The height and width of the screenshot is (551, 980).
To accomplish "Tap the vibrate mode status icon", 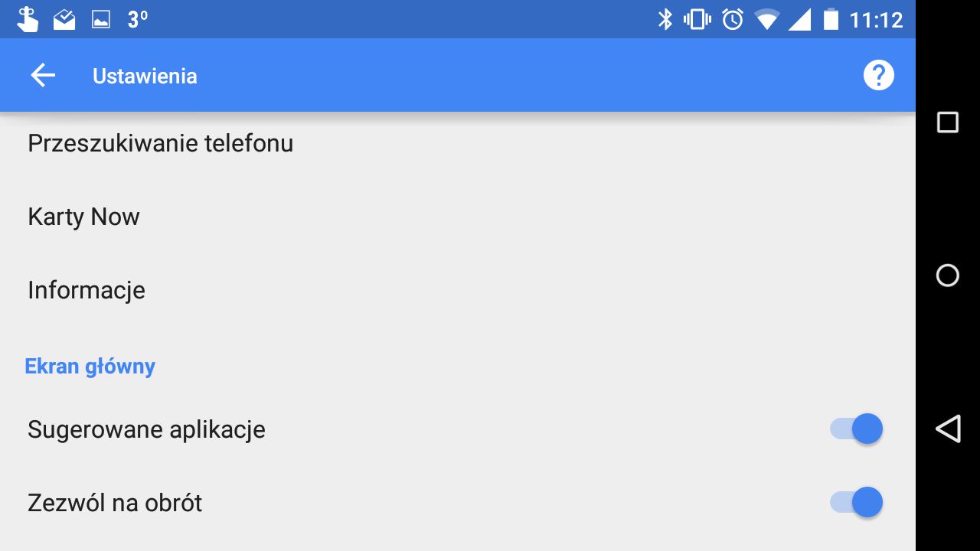I will (697, 19).
